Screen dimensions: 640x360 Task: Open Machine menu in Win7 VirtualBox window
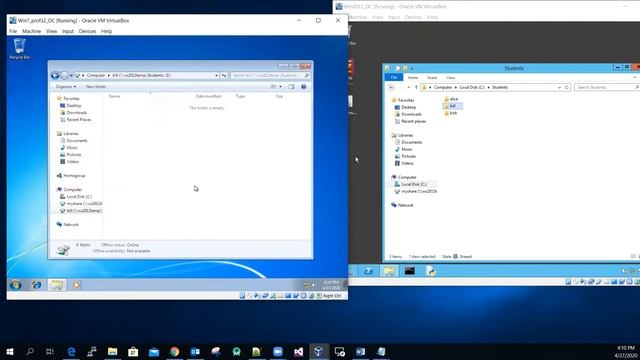(x=31, y=31)
